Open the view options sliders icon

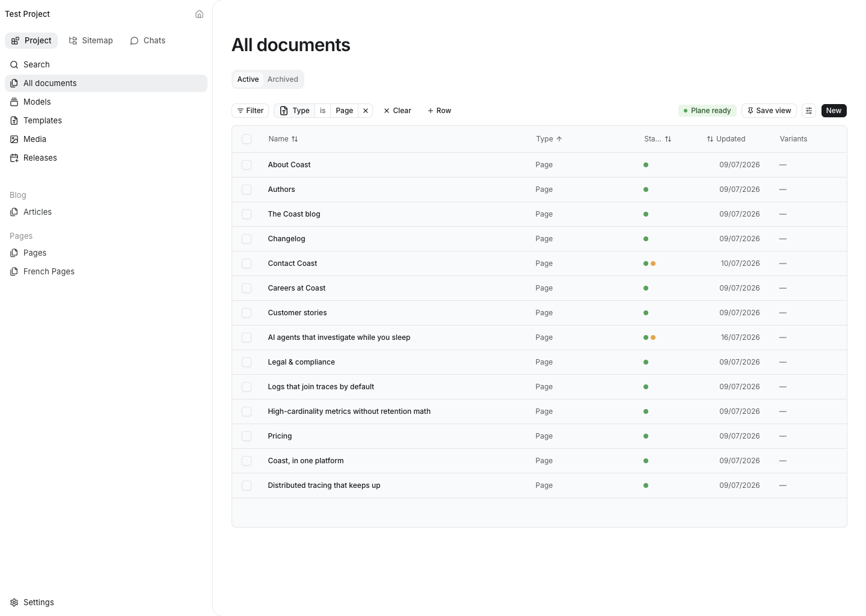tap(809, 111)
